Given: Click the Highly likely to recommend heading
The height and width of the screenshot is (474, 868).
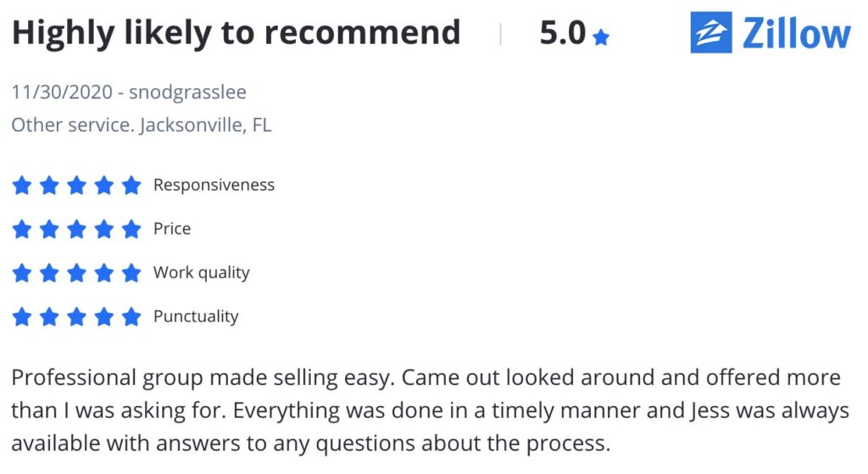Looking at the screenshot, I should [x=236, y=33].
